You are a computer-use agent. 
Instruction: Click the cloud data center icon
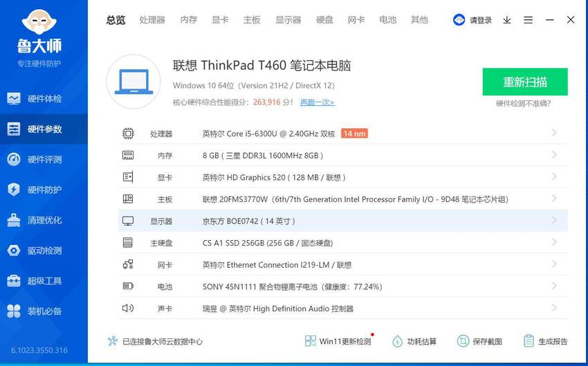point(113,341)
